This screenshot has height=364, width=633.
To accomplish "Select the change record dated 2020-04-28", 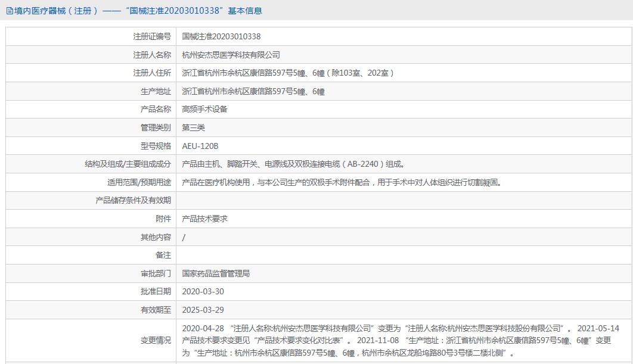I will click(377, 328).
